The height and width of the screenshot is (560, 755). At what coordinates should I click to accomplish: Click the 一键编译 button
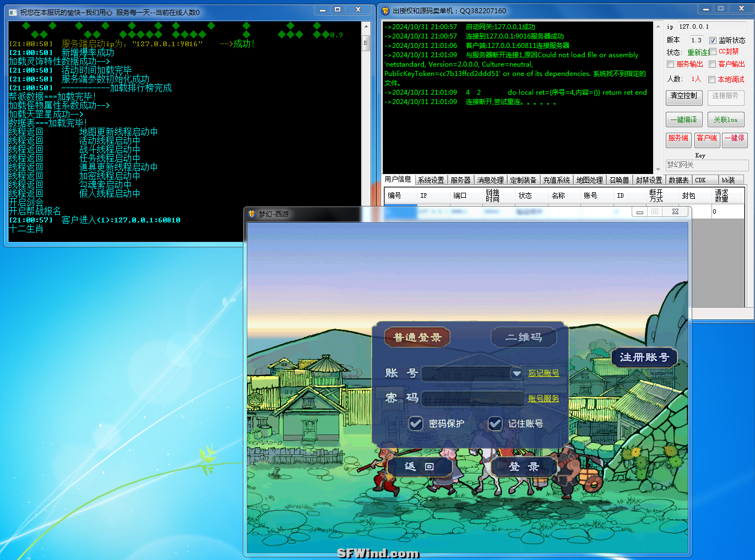(683, 119)
